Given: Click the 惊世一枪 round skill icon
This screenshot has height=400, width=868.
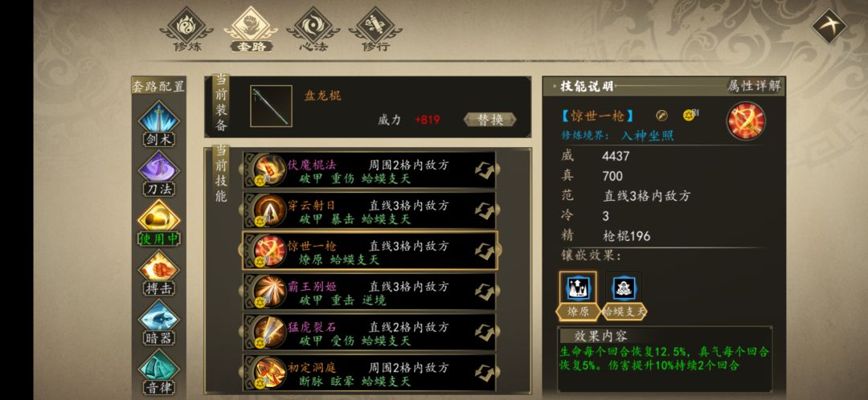Looking at the screenshot, I should click(x=746, y=120).
